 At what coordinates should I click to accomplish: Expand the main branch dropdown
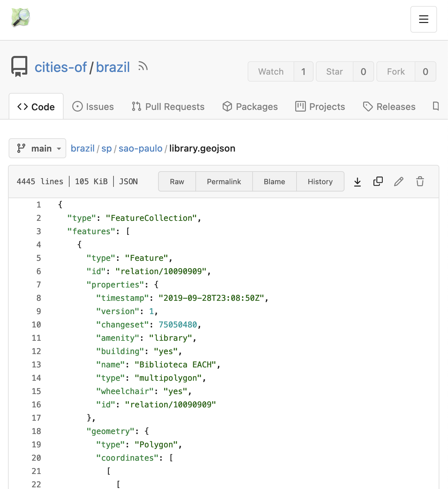coord(37,148)
